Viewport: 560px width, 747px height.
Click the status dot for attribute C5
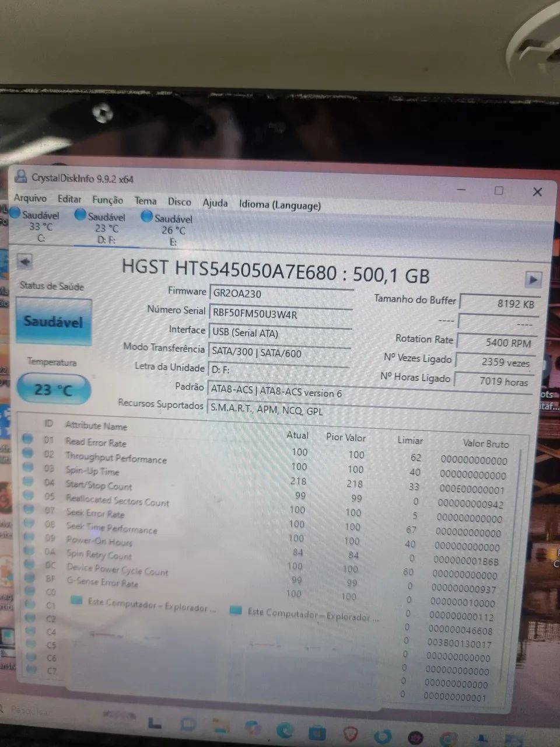[30, 644]
